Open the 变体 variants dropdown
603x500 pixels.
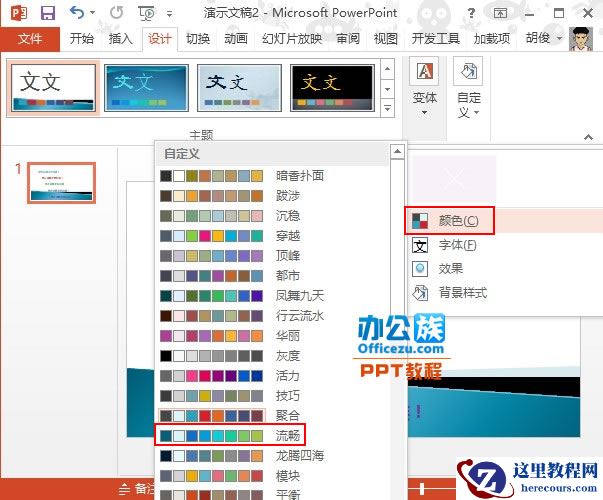pyautogui.click(x=424, y=88)
